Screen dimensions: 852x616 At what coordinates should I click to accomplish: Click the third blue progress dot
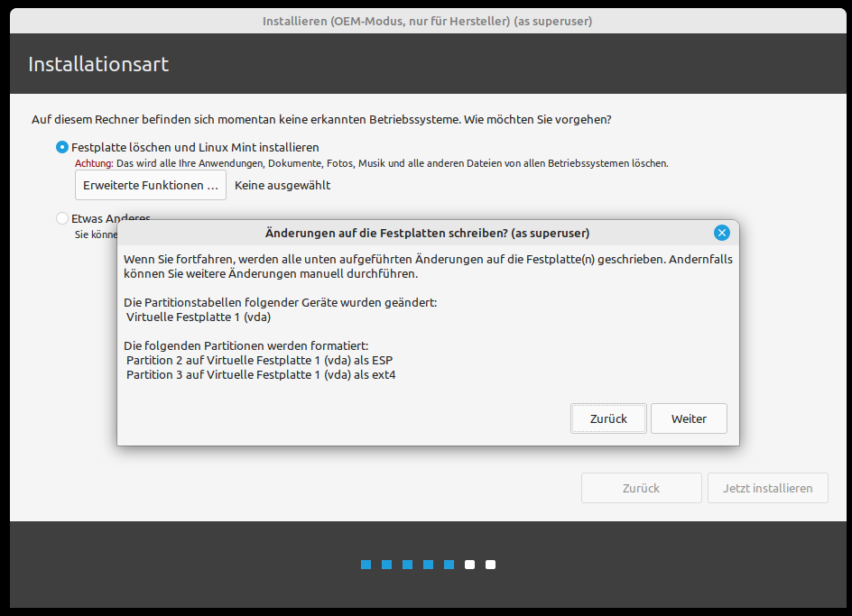point(407,565)
